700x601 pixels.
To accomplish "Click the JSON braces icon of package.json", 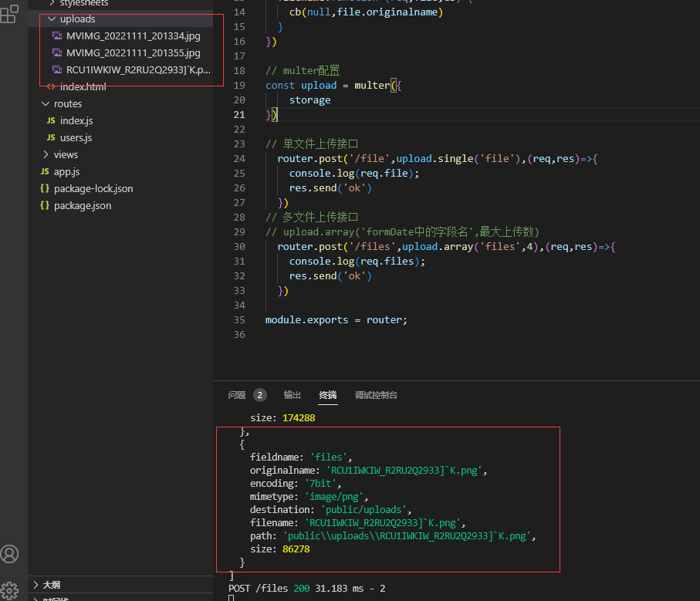I will point(45,205).
